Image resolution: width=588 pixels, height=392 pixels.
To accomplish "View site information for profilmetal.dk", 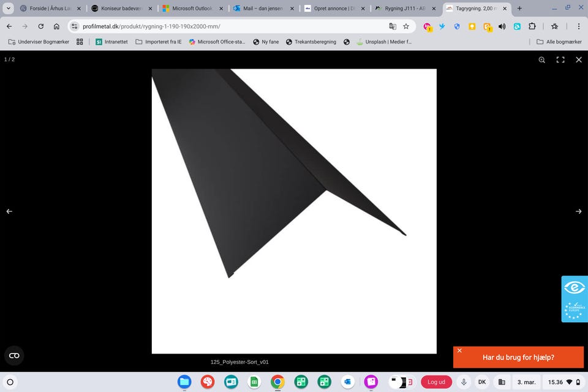I will point(74,26).
